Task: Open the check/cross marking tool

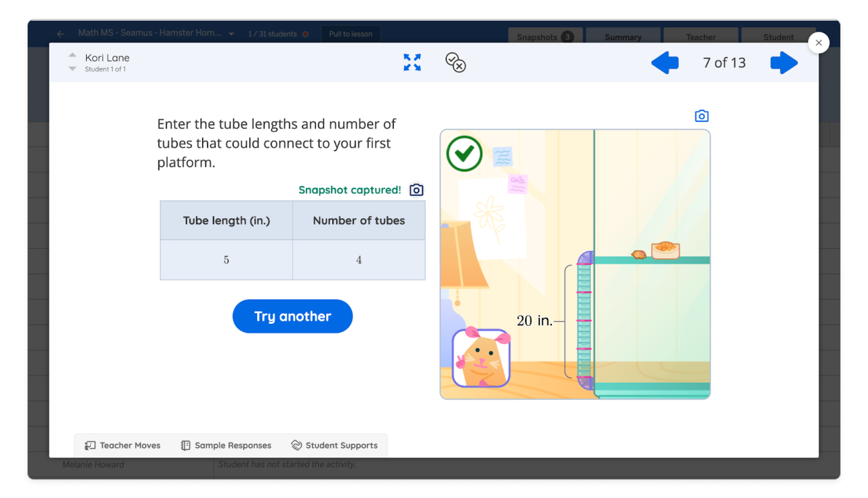Action: 455,62
